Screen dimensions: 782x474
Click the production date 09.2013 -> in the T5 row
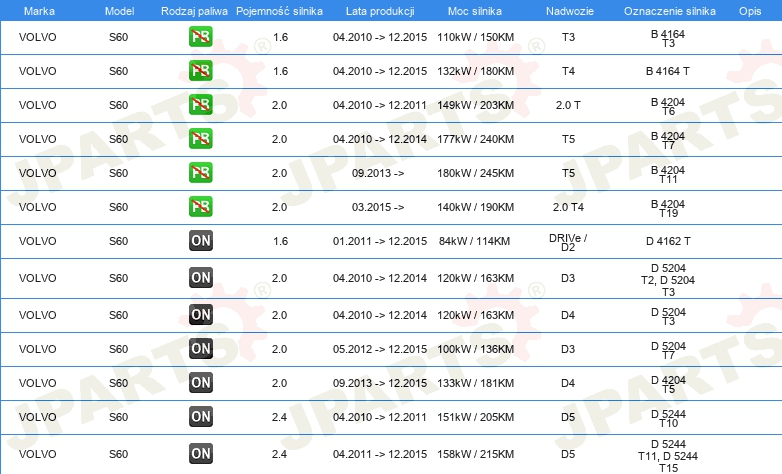(x=378, y=173)
